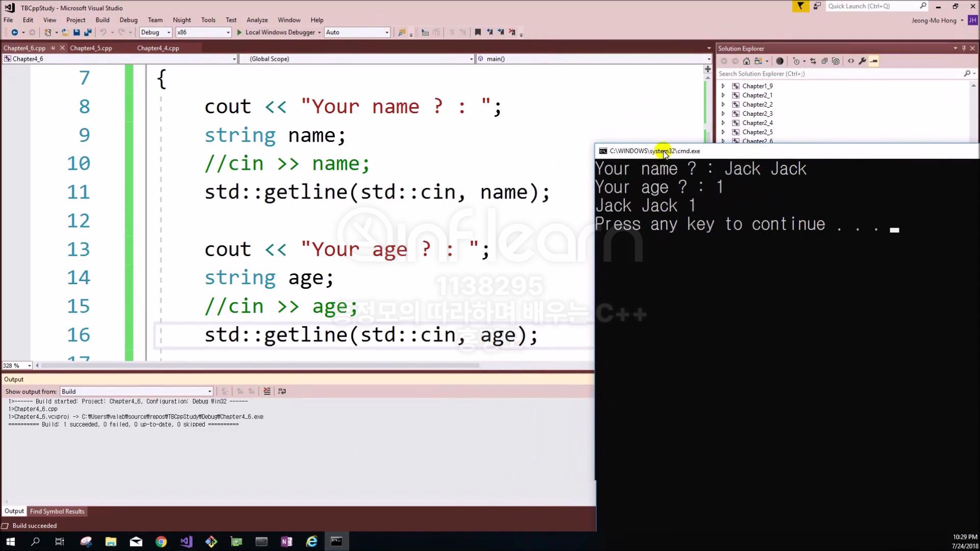Screen dimensions: 980x551
Task: Click Clear All in Output toolbar
Action: (266, 391)
